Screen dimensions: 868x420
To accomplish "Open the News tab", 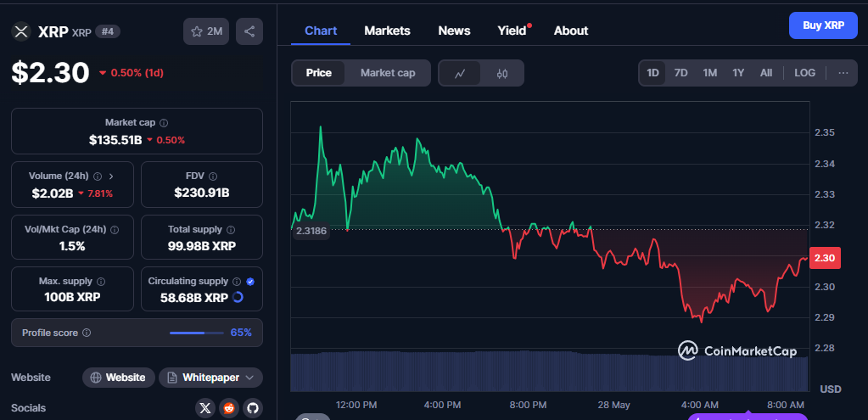I will point(454,31).
